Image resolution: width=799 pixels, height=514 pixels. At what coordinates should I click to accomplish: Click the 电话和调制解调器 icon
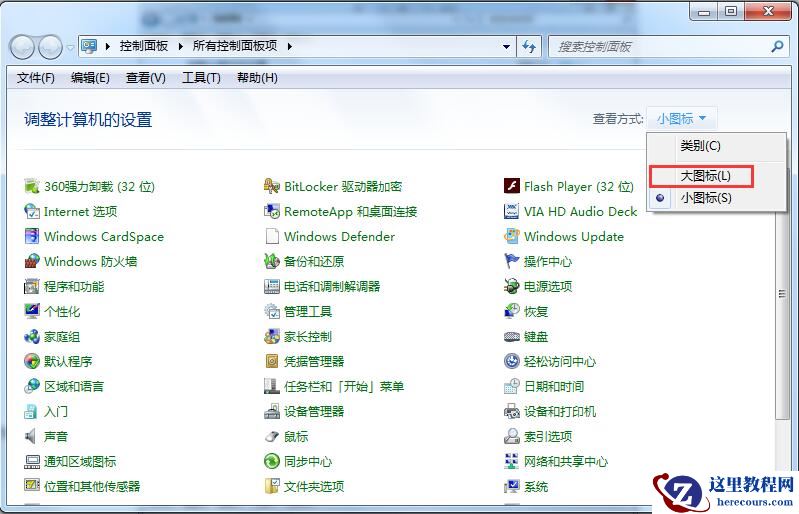(272, 286)
